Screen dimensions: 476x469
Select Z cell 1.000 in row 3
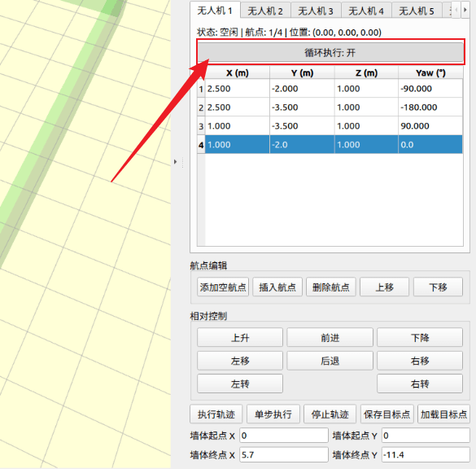[366, 126]
